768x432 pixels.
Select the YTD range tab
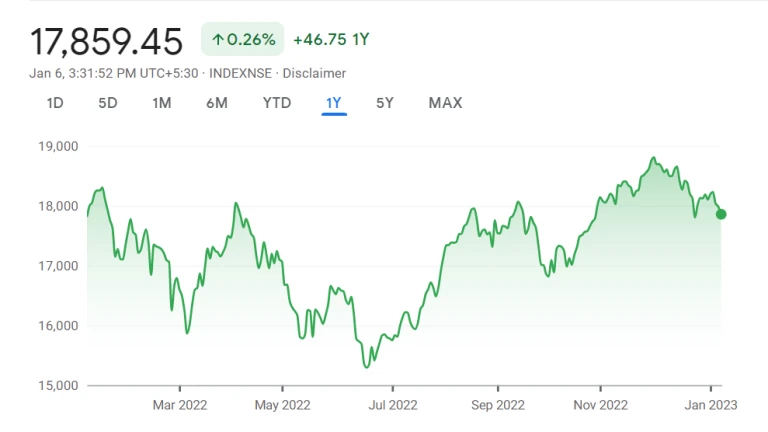click(x=277, y=103)
